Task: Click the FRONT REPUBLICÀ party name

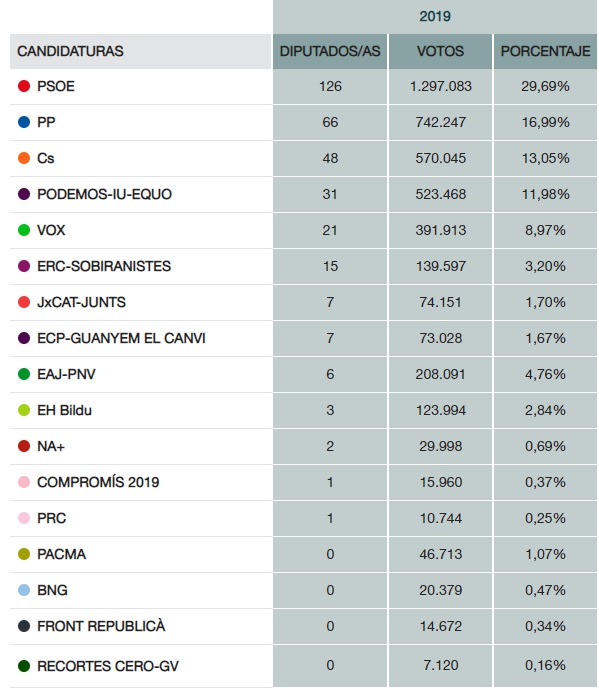Action: click(x=101, y=626)
